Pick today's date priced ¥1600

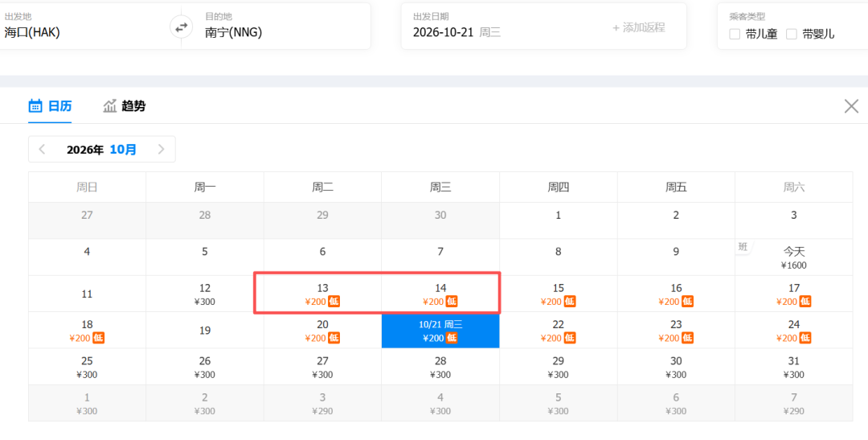(794, 257)
